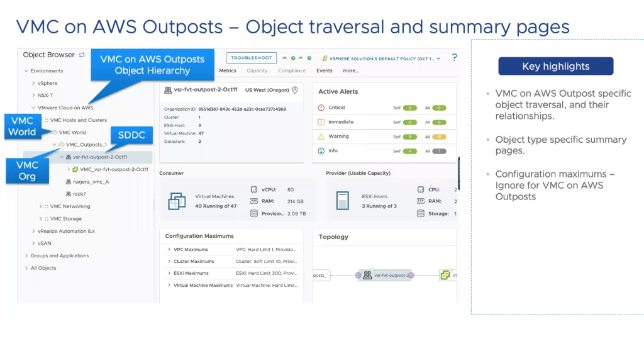Click the VMC_vsr-fvt-outpost-2-Oct11 cluster icon

75,169
